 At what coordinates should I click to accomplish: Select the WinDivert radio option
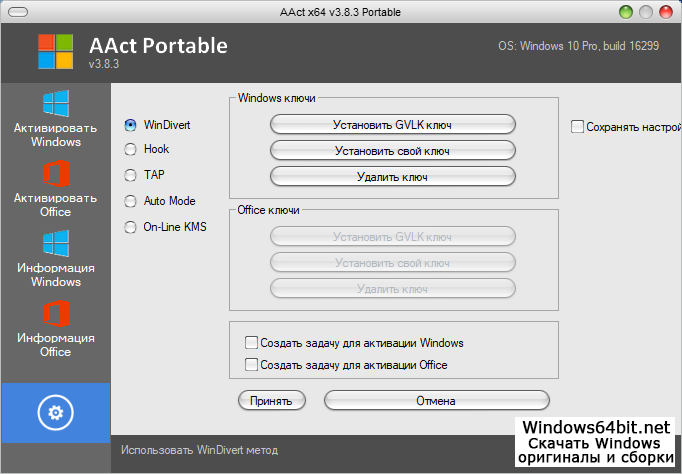pyautogui.click(x=130, y=125)
